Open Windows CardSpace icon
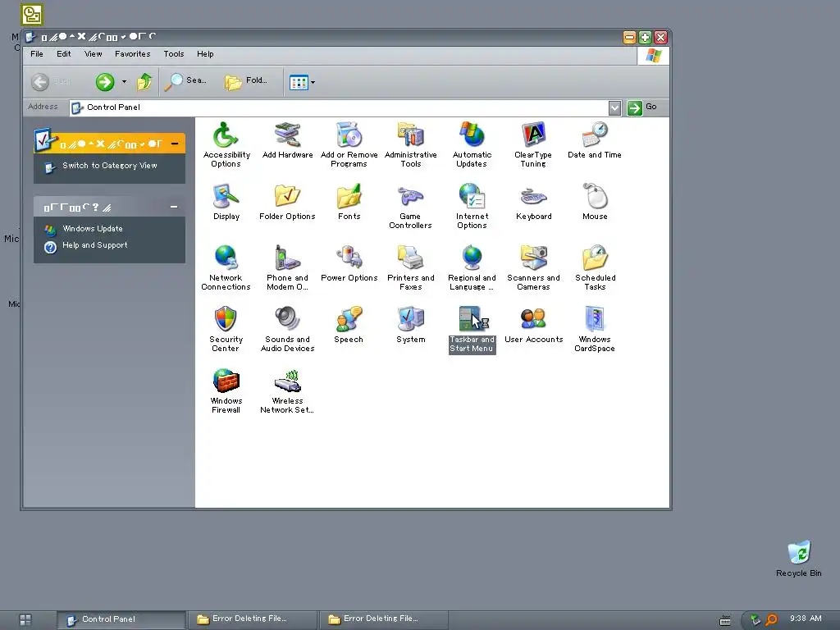This screenshot has height=630, width=840. (595, 329)
